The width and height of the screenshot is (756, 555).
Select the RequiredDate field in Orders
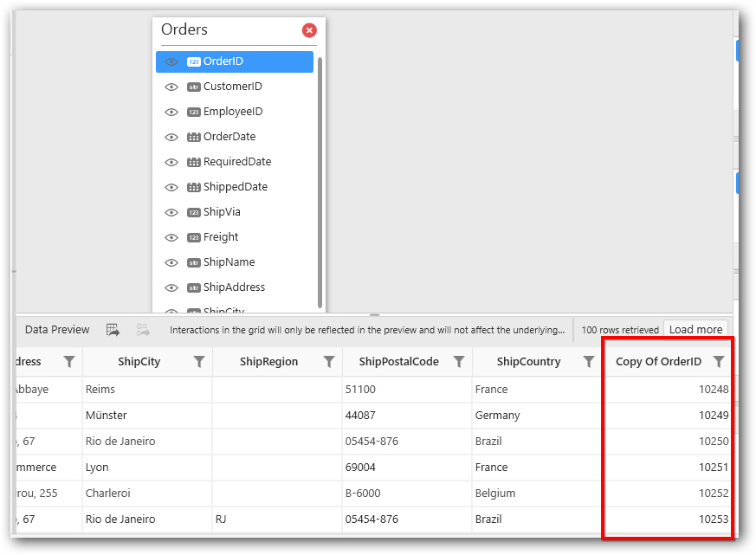[236, 162]
